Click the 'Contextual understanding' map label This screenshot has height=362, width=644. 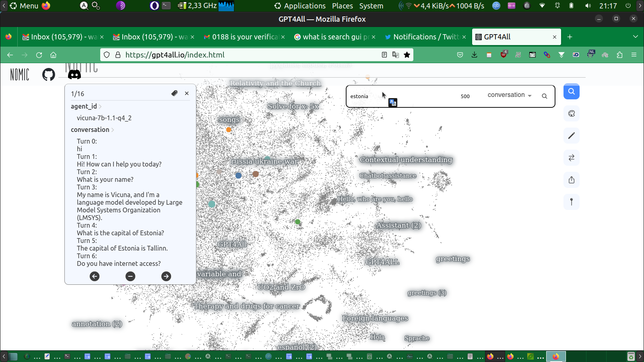[406, 160]
